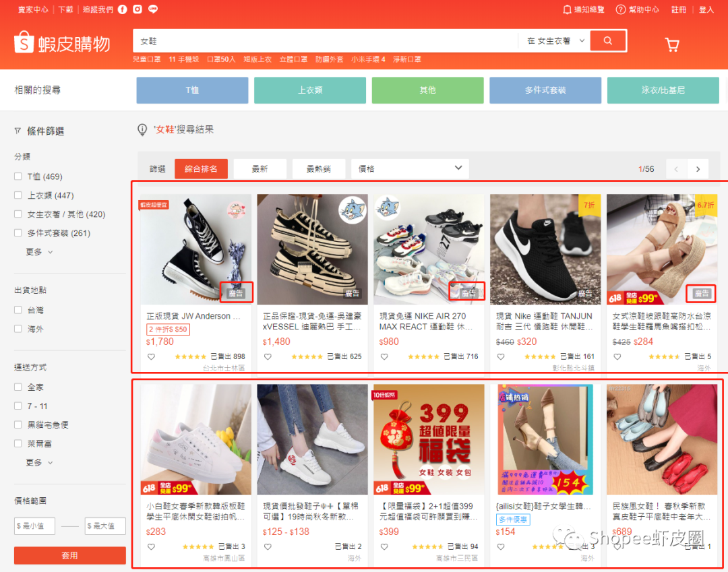Click the 立體口罩 suggested keyword
Viewport: 728px width, 572px height.
coord(293,59)
